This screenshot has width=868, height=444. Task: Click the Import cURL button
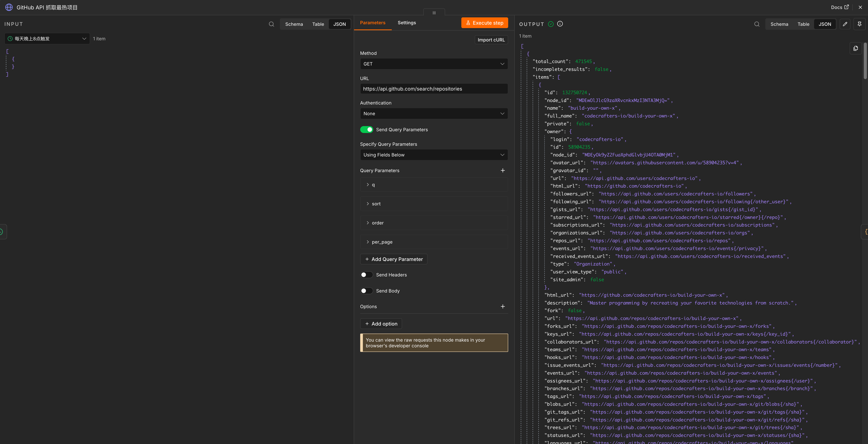pos(491,40)
